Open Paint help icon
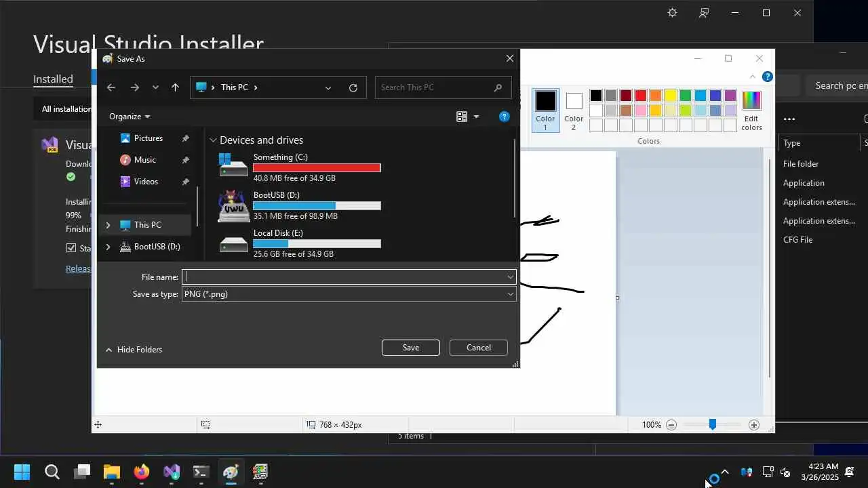The image size is (868, 488). [767, 77]
